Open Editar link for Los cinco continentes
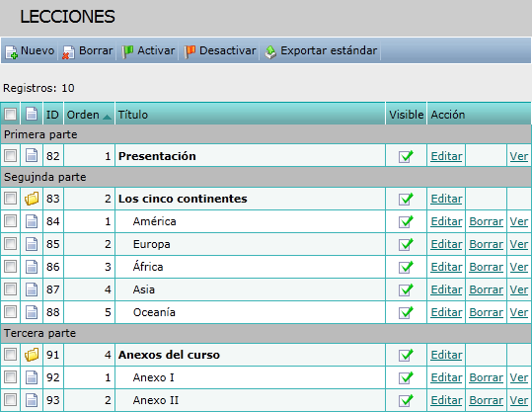Screen dimensions: 532x412 click(446, 199)
